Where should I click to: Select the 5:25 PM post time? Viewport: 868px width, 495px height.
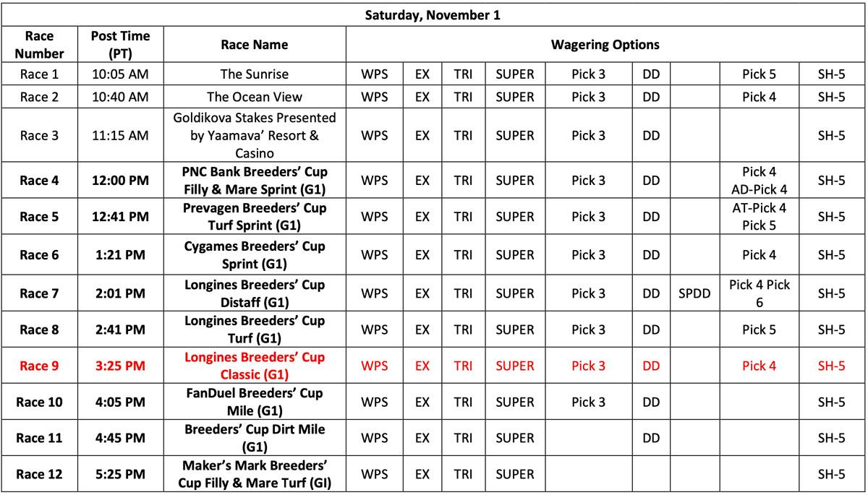point(120,475)
